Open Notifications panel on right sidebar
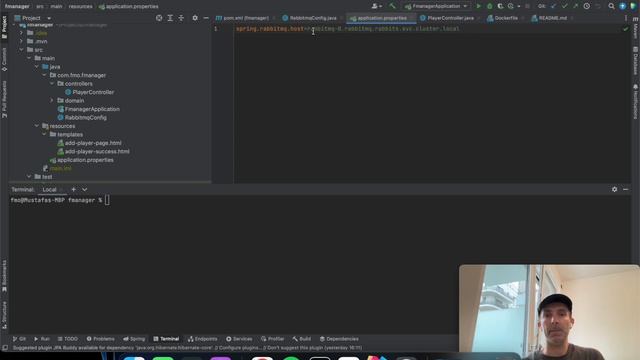The width and height of the screenshot is (640, 360). click(636, 102)
